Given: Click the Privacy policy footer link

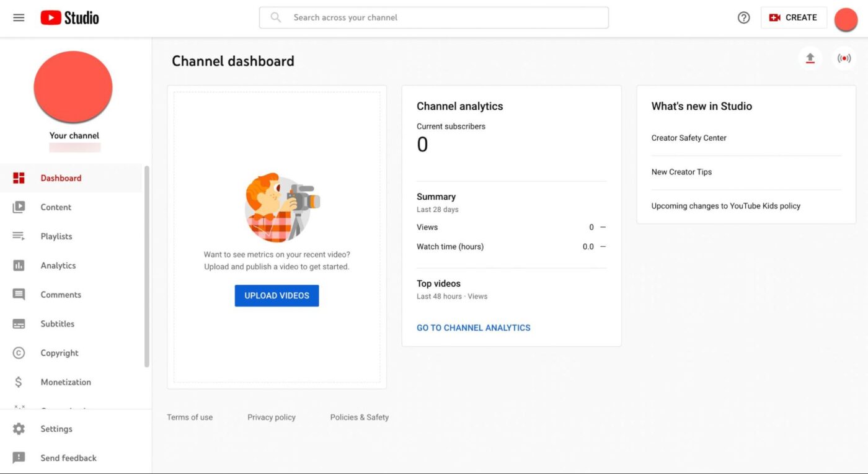Looking at the screenshot, I should [272, 417].
